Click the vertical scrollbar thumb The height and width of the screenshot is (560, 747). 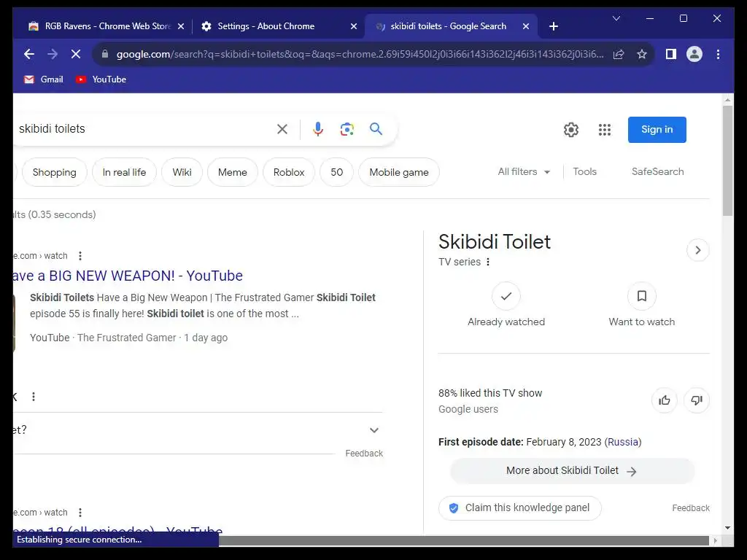pyautogui.click(x=727, y=160)
